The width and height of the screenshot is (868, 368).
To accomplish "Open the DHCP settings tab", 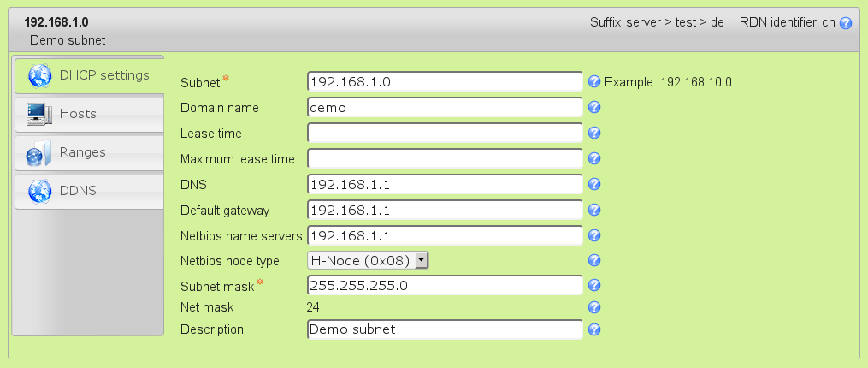I will point(88,75).
